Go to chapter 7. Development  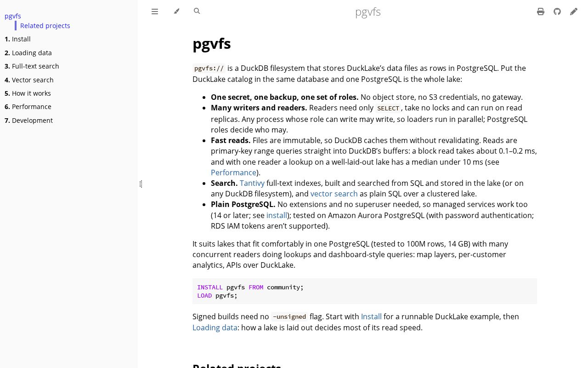click(28, 121)
